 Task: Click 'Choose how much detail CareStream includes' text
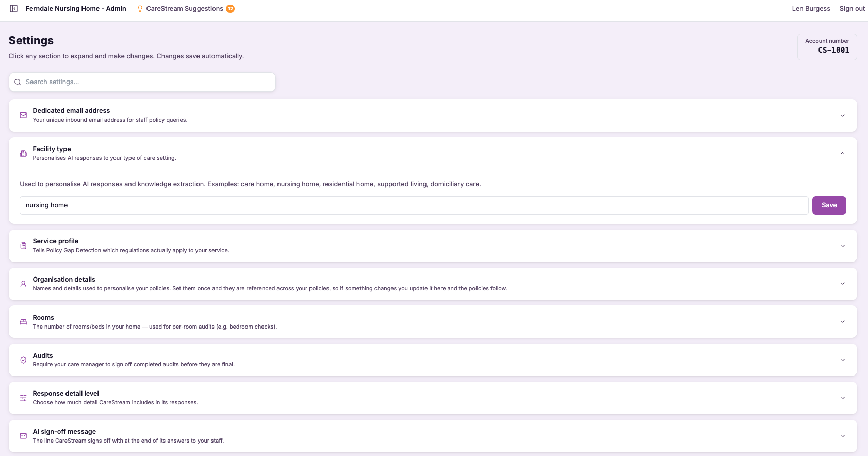tap(115, 402)
